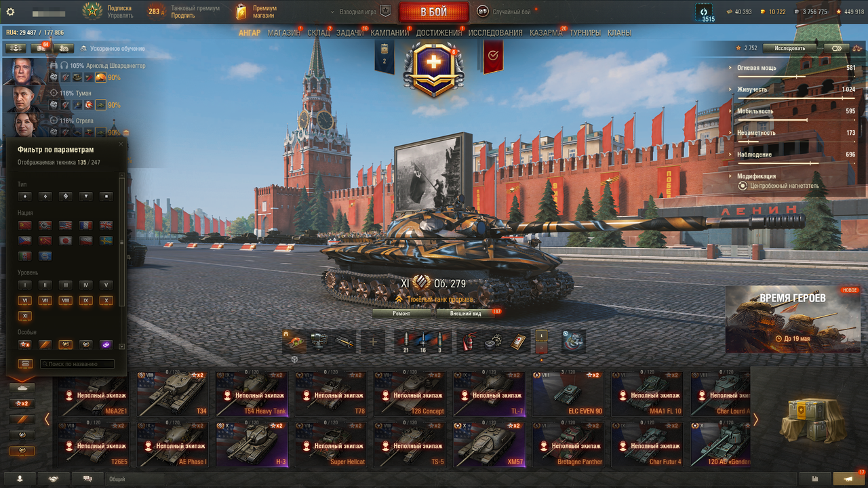
Task: Open the chat channels icon
Action: (87, 479)
